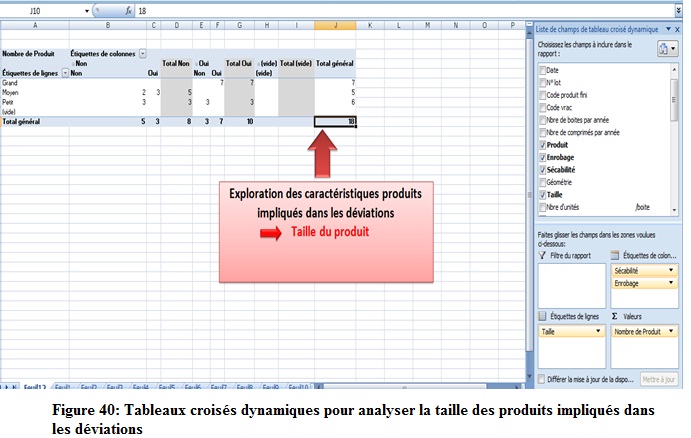Open the Étiquettes de colonnes filter dropdown
This screenshot has height=438, width=691.
click(143, 54)
